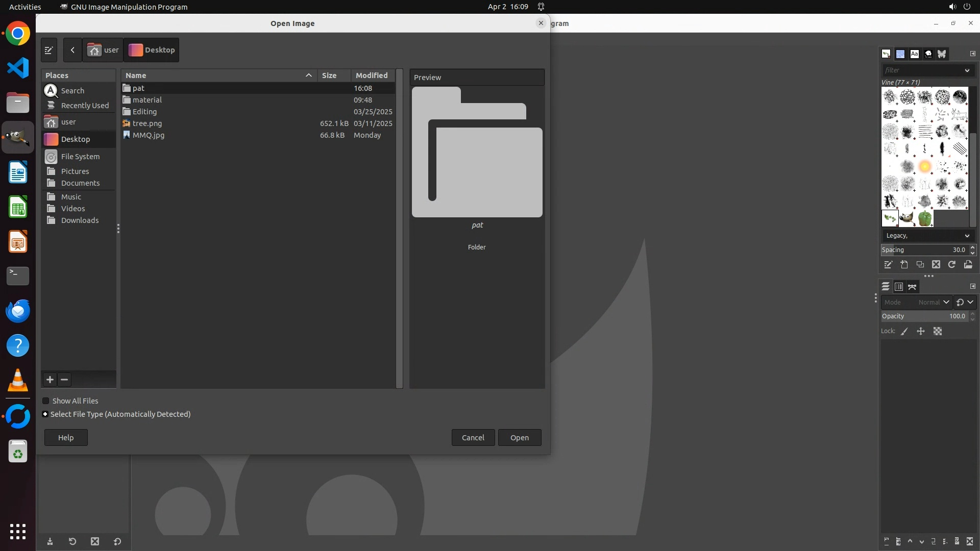Adjust the brush Spacing slider
This screenshot has width=980, height=551.
point(923,250)
